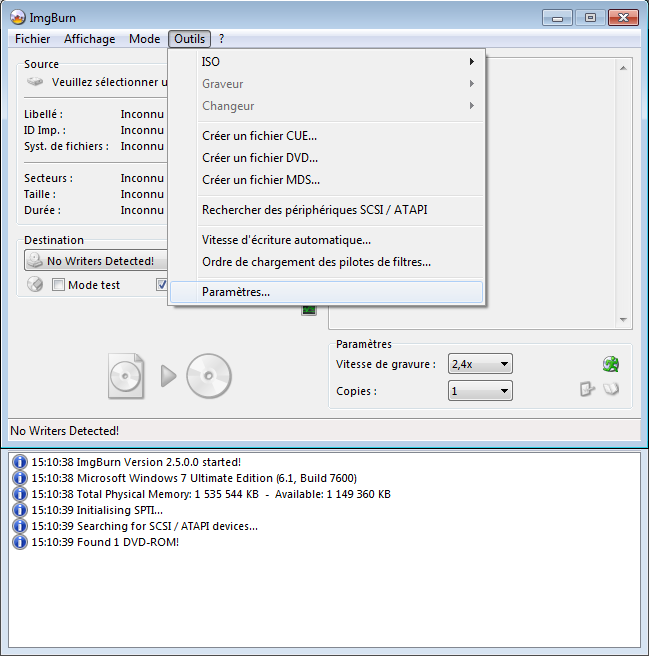Maximize the ImgBurn window

pyautogui.click(x=590, y=18)
